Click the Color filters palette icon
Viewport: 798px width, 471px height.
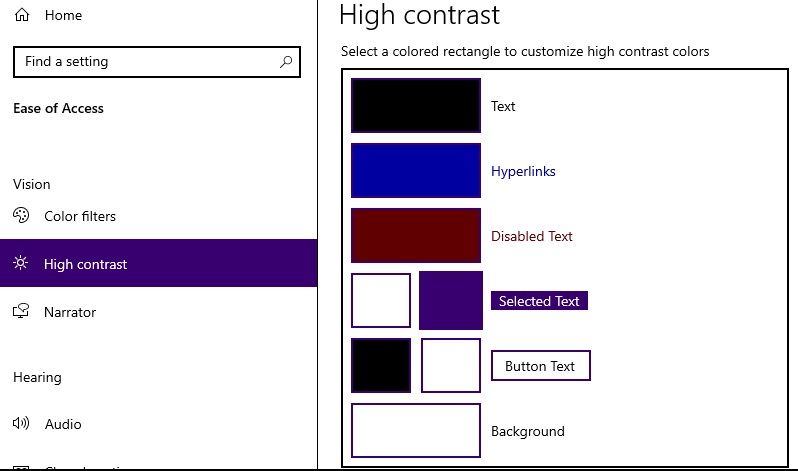pos(21,216)
